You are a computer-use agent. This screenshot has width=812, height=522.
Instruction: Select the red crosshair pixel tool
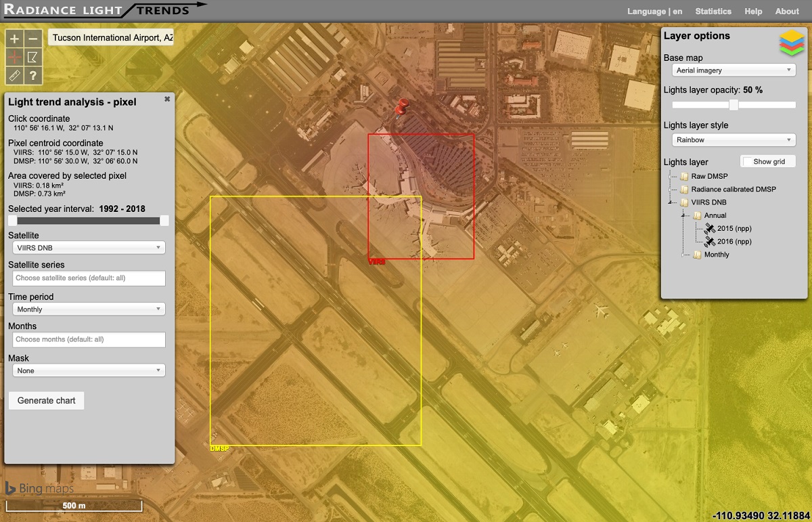pyautogui.click(x=15, y=58)
